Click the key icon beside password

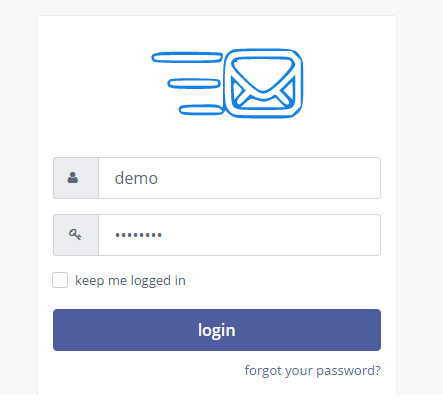pyautogui.click(x=75, y=234)
